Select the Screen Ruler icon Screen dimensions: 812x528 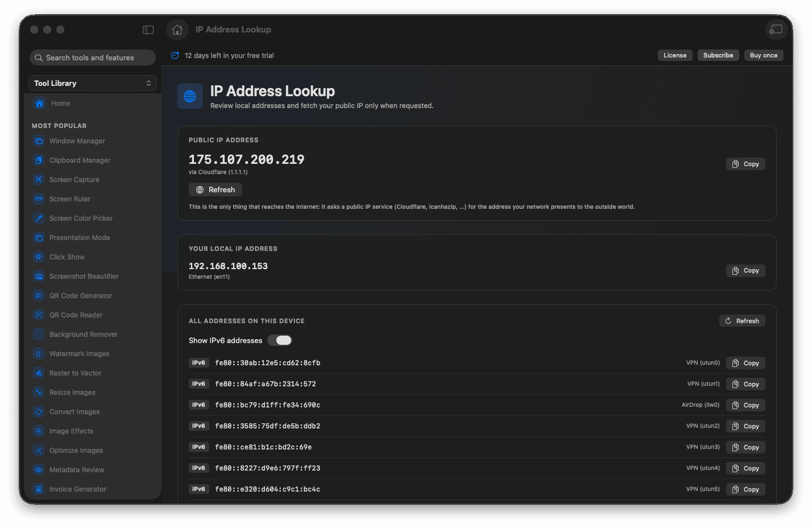(x=39, y=199)
